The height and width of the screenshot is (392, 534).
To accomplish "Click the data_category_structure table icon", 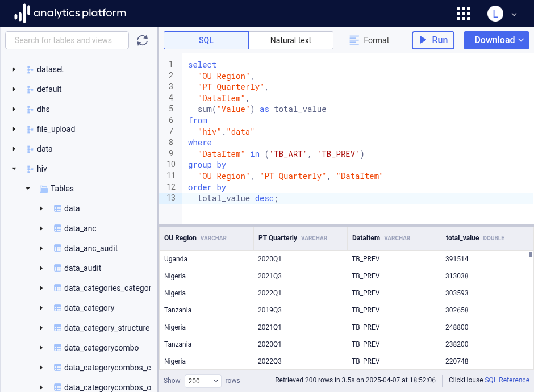I will [x=57, y=328].
